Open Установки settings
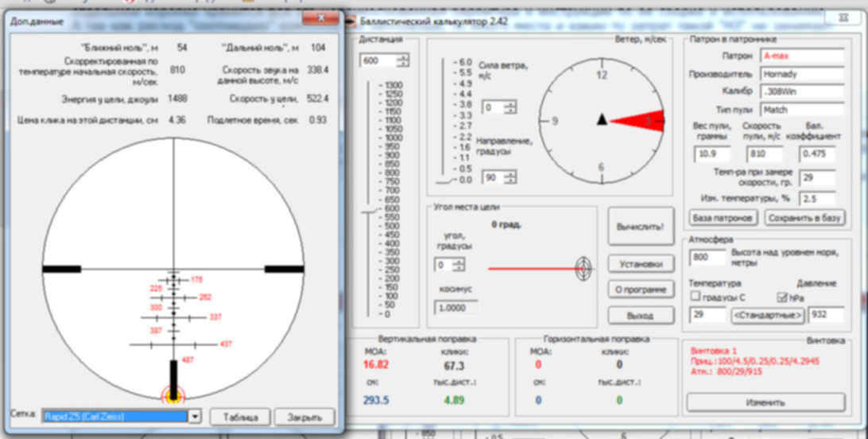This screenshot has height=439, width=868. [x=640, y=264]
